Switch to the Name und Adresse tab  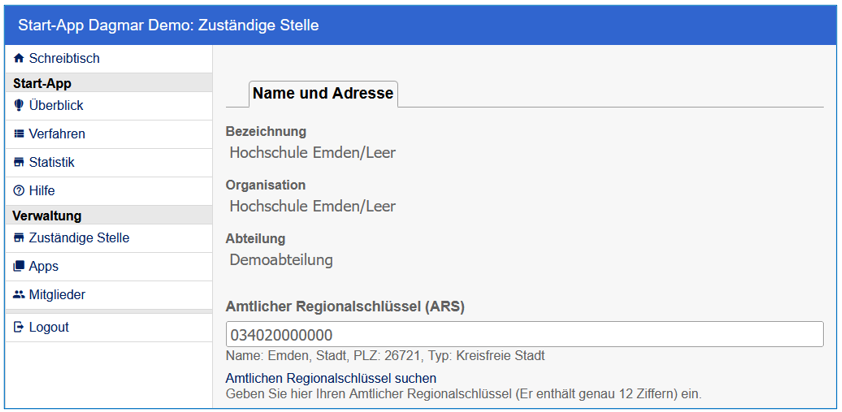coord(323,94)
